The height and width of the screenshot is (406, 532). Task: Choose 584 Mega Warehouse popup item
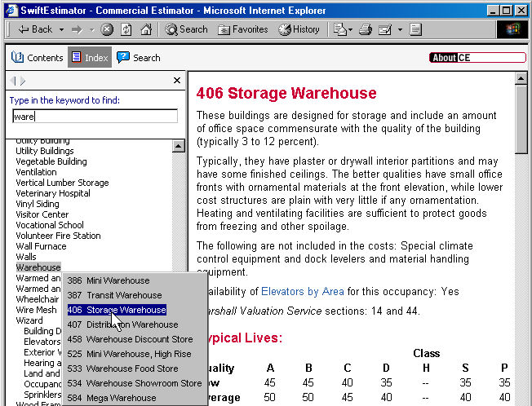pos(112,398)
